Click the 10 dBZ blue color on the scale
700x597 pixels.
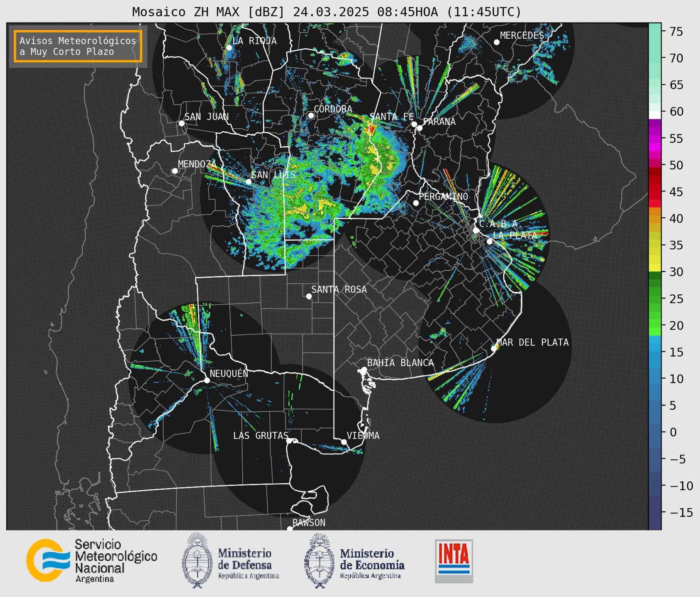[655, 379]
